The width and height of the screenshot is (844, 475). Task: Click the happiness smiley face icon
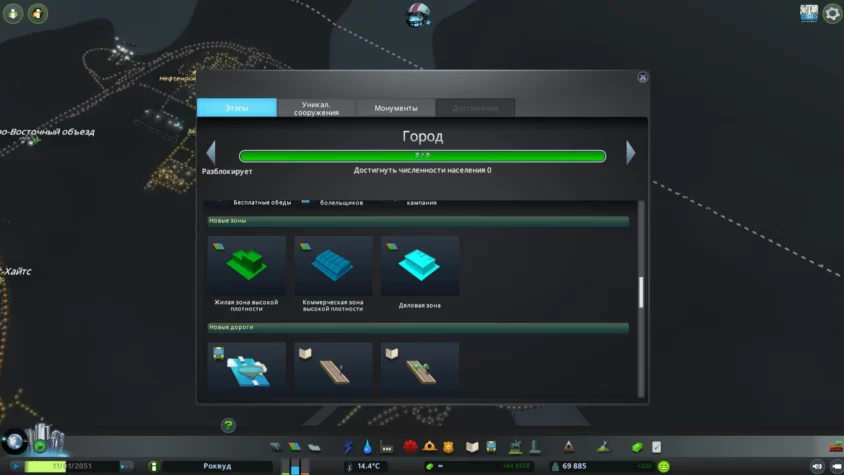point(664,466)
